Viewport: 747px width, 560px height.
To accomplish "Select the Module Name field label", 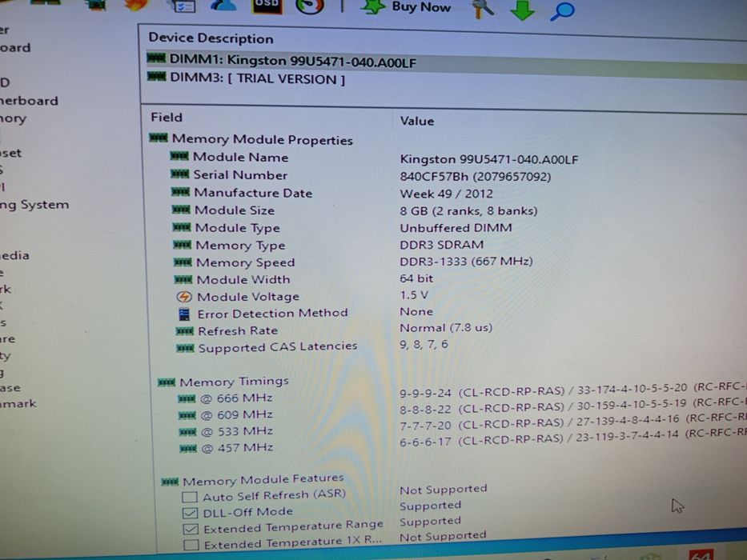I will tap(240, 157).
